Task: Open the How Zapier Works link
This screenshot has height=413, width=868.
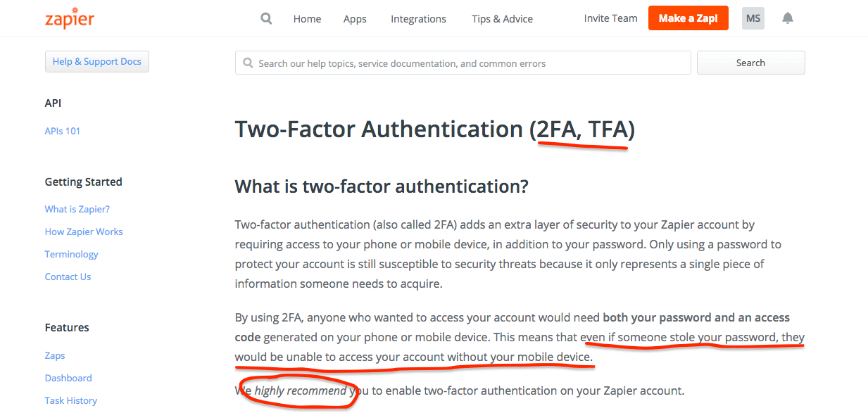Action: point(84,231)
